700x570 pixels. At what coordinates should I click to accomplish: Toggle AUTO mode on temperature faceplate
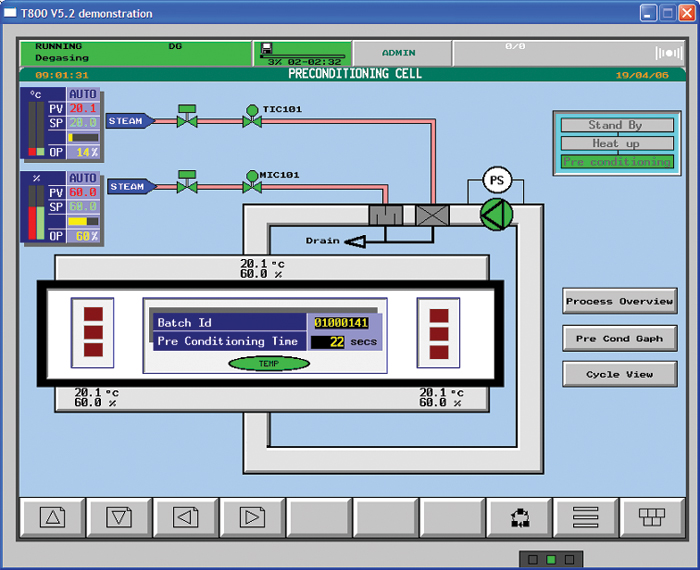pyautogui.click(x=83, y=94)
